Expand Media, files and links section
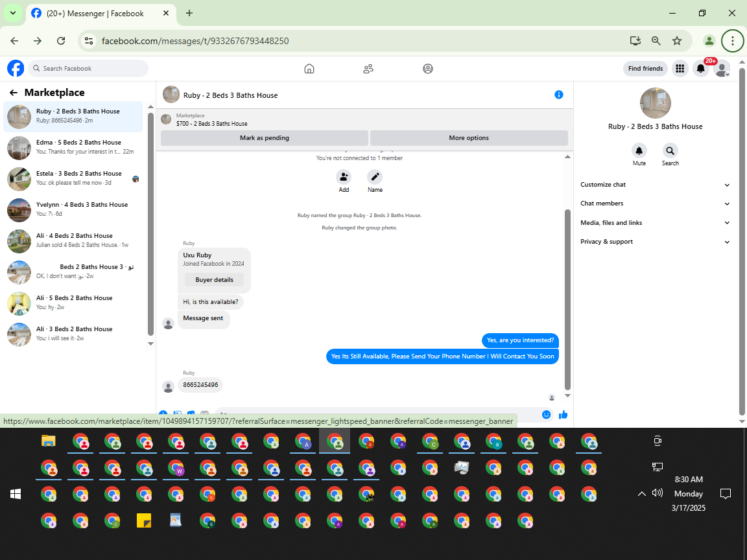This screenshot has width=747, height=560. click(655, 223)
